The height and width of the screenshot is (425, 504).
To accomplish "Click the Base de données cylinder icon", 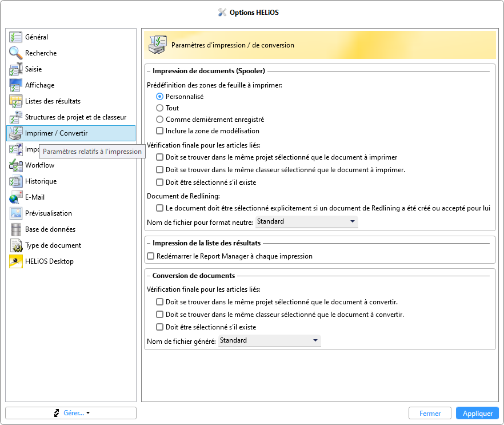I will point(15,229).
